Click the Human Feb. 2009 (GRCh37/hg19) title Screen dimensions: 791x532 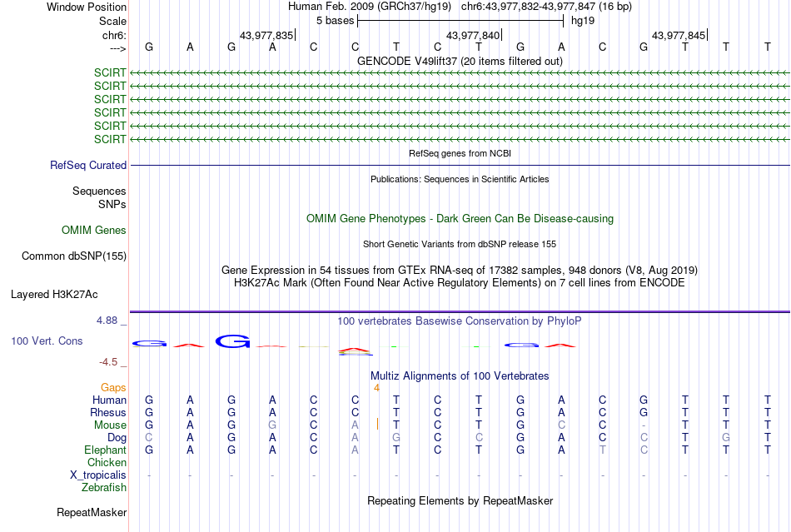coord(369,7)
